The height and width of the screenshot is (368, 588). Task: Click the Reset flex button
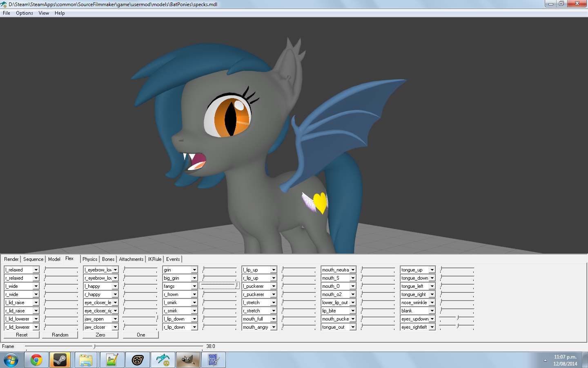[22, 335]
